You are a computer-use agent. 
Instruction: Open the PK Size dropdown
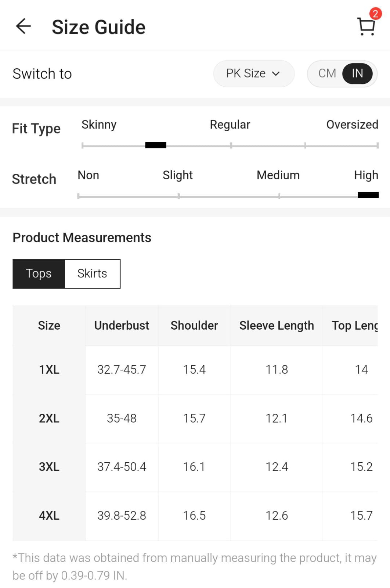(x=253, y=73)
